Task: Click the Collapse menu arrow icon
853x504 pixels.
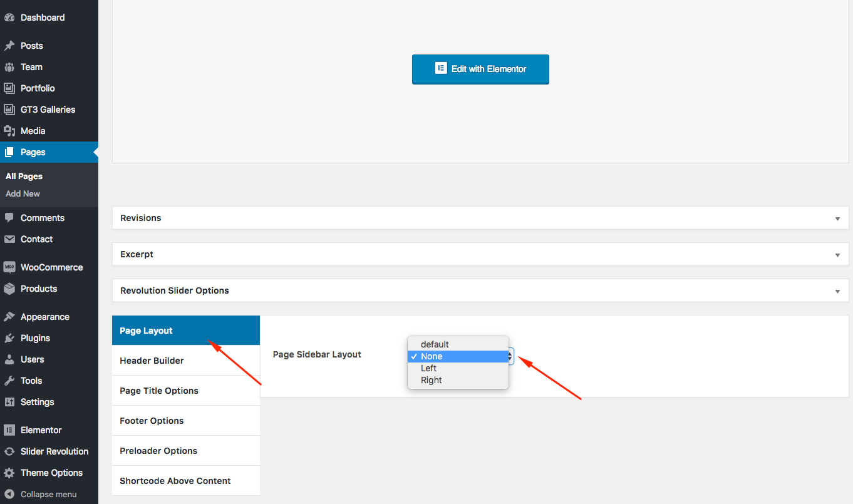Action: tap(9, 494)
